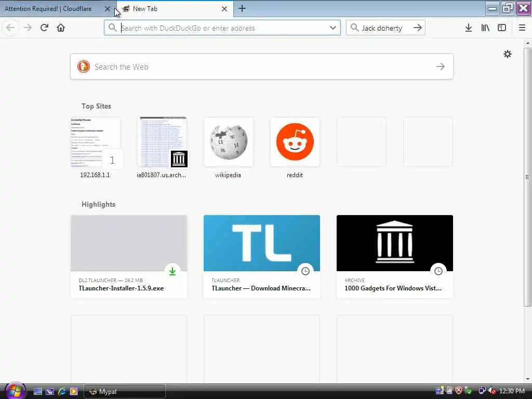
Task: Open new tab page settings gear
Action: [507, 54]
